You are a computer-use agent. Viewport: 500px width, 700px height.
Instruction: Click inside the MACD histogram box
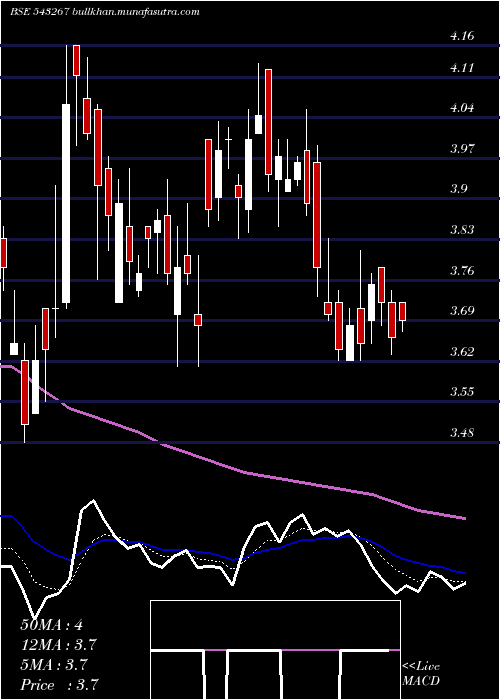275,650
